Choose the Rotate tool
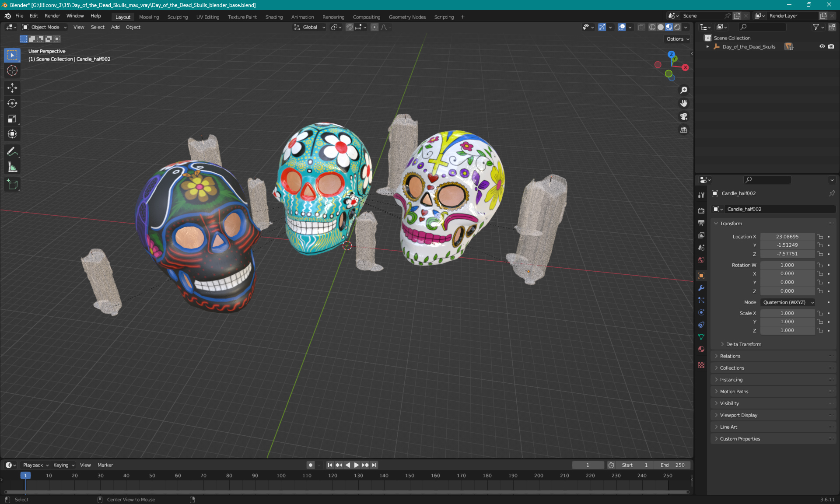 click(12, 103)
